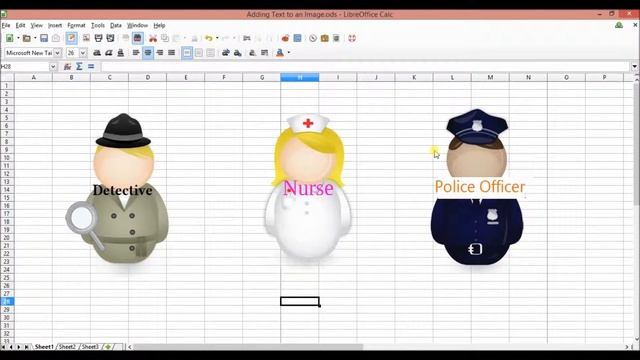The height and width of the screenshot is (360, 640).
Task: Click the Sum sigma button
Action: coord(79,67)
